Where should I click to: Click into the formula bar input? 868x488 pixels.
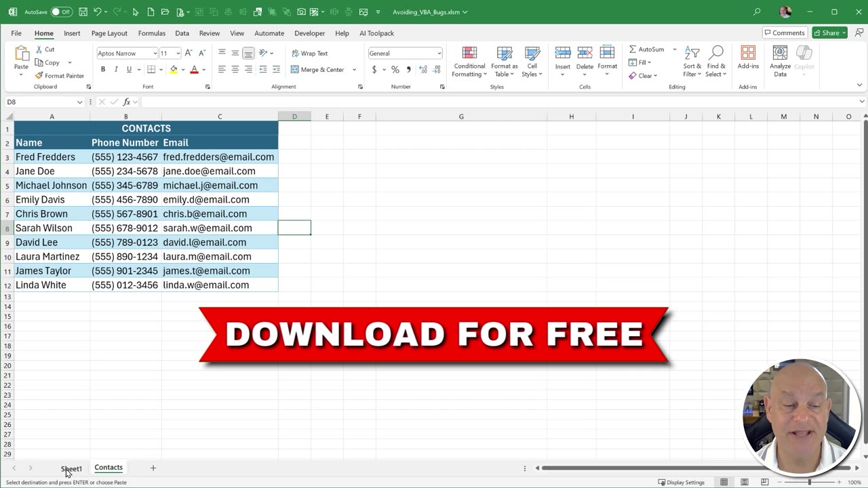tap(498, 102)
